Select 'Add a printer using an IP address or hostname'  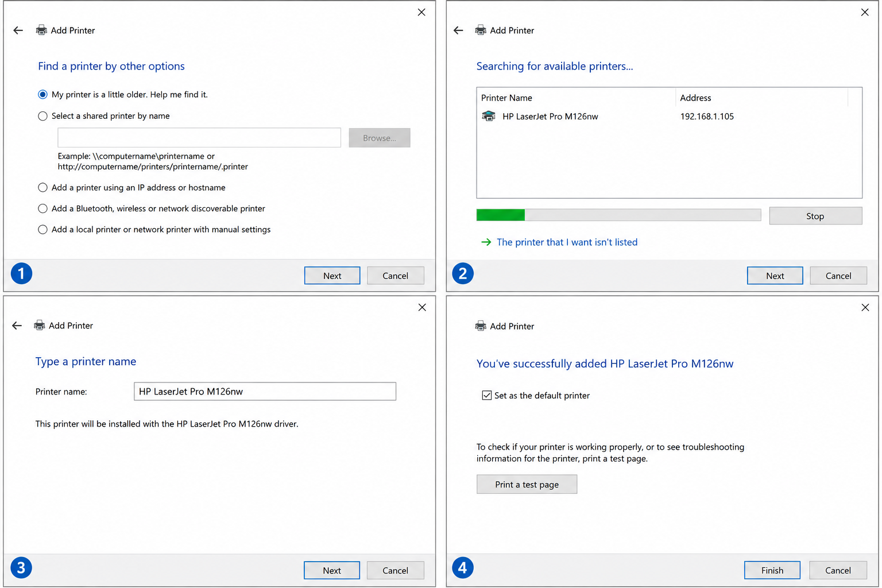(42, 188)
